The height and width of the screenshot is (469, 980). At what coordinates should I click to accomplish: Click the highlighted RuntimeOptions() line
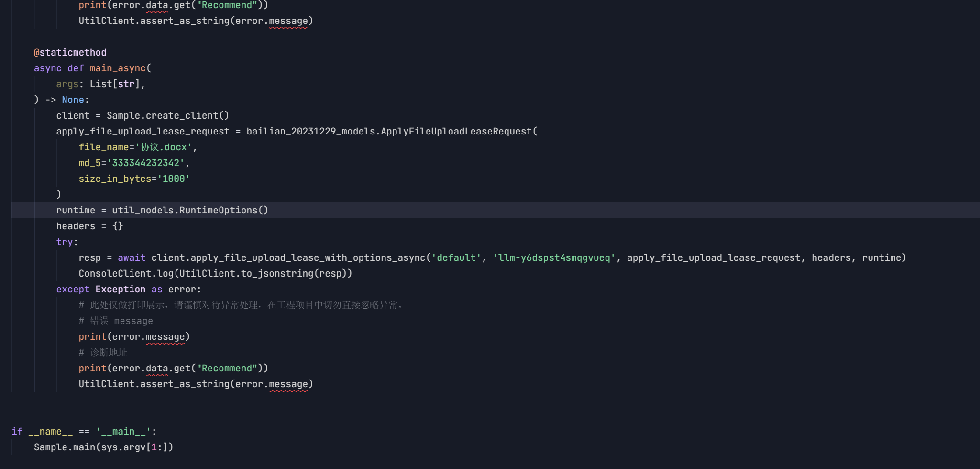pos(162,210)
